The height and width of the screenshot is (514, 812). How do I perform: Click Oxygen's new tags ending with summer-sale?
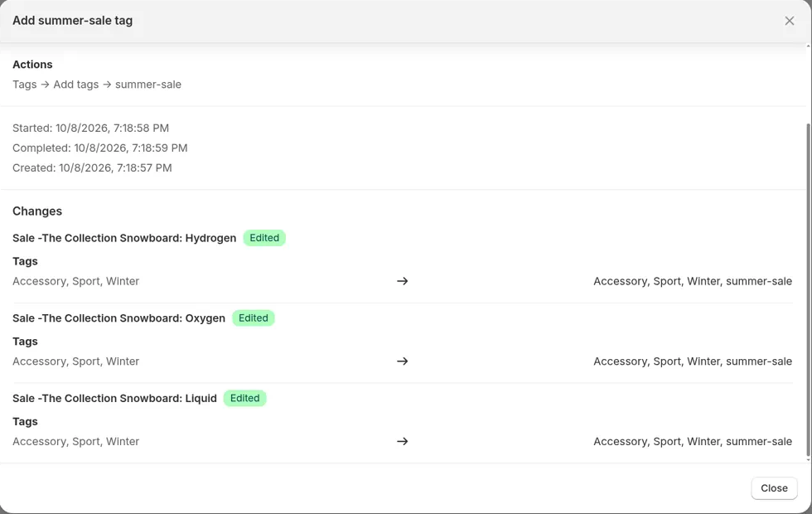pos(693,361)
